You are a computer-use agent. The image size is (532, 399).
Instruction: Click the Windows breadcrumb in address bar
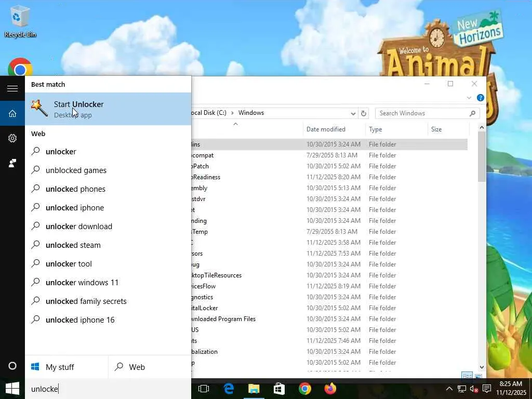(251, 113)
